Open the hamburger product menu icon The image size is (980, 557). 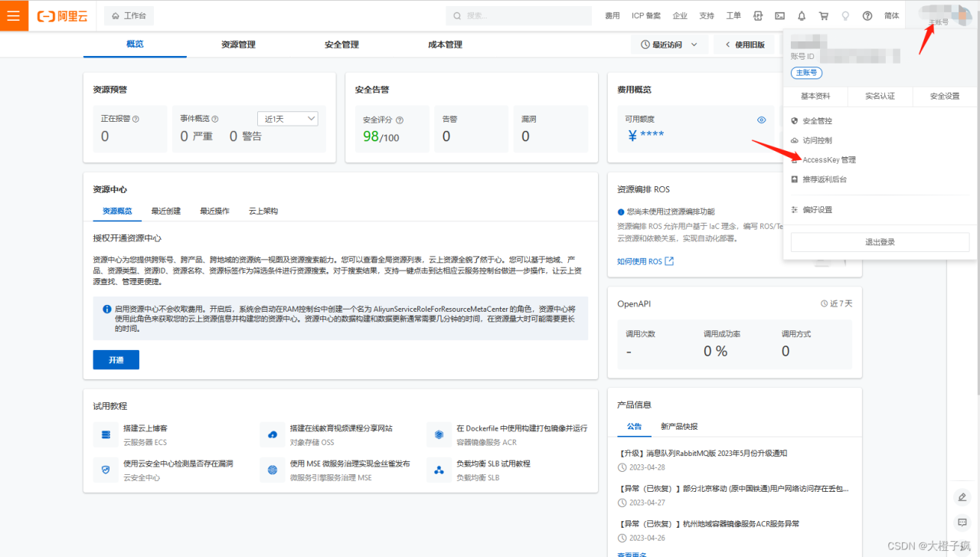(13, 15)
